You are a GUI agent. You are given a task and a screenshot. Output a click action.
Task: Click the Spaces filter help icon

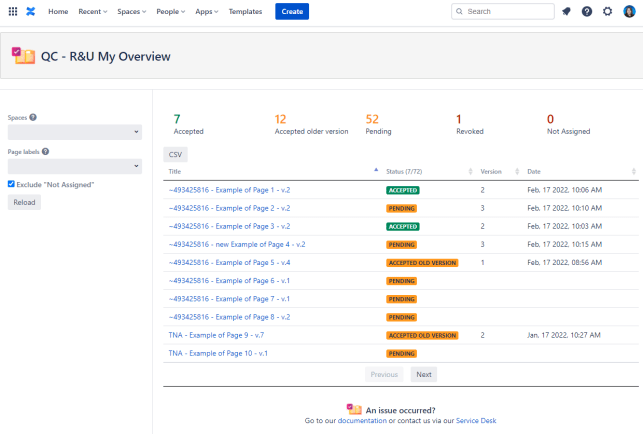(33, 117)
